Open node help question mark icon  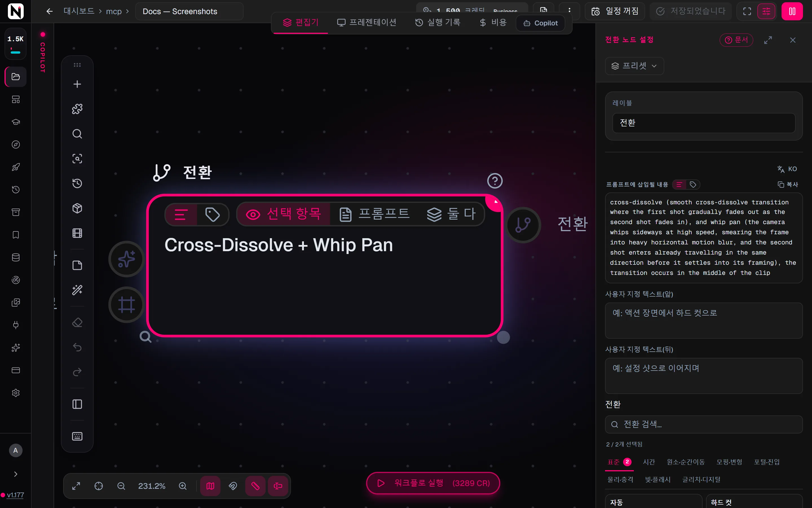point(495,181)
